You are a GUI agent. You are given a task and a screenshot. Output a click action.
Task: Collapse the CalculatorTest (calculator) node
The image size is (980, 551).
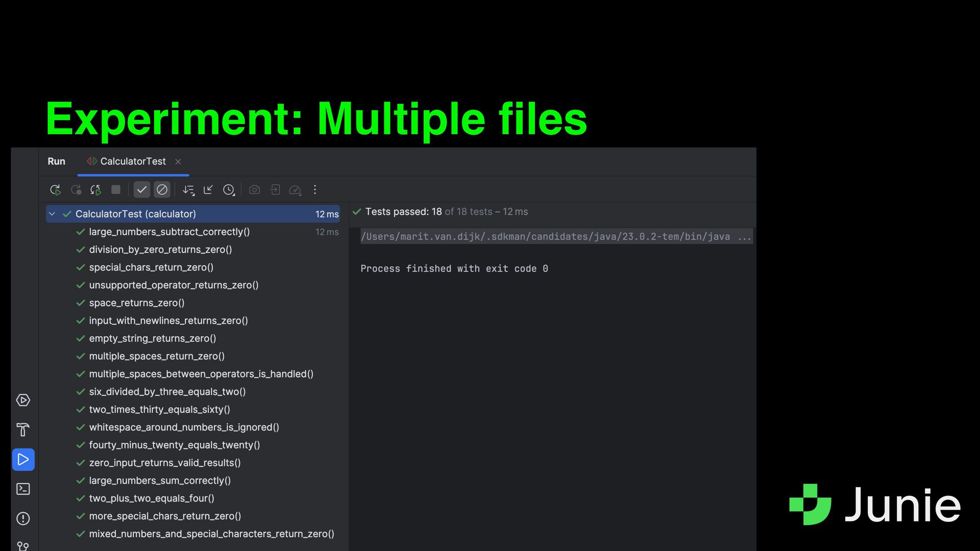(x=52, y=214)
